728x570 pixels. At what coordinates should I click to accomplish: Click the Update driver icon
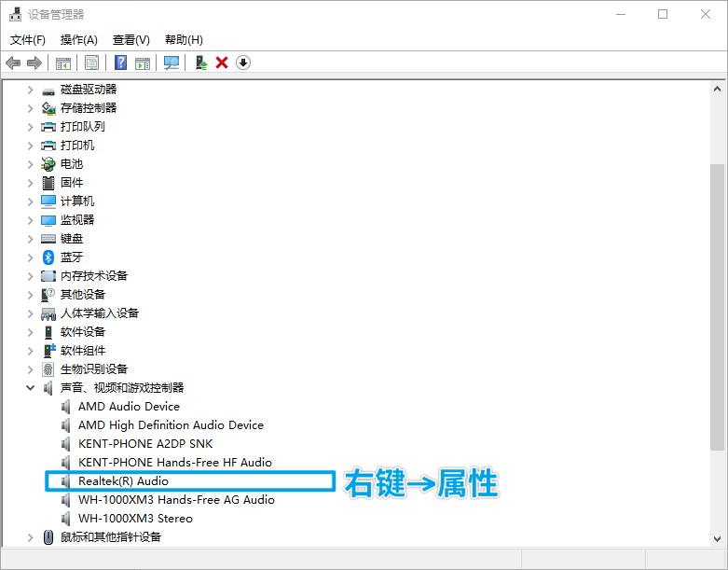[201, 63]
